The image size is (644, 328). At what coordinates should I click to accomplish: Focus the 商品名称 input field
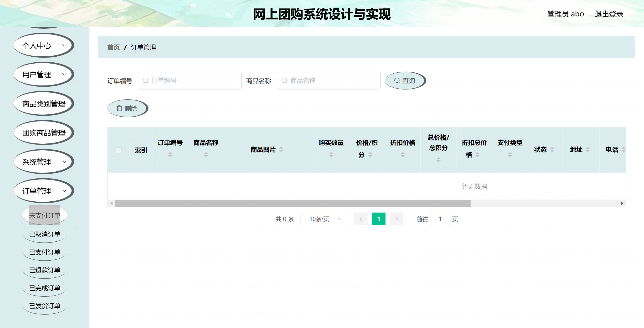pyautogui.click(x=328, y=81)
